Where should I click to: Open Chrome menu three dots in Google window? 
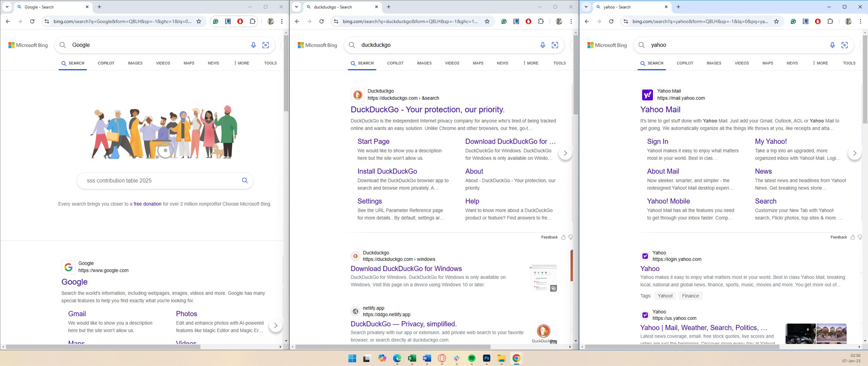coord(282,21)
